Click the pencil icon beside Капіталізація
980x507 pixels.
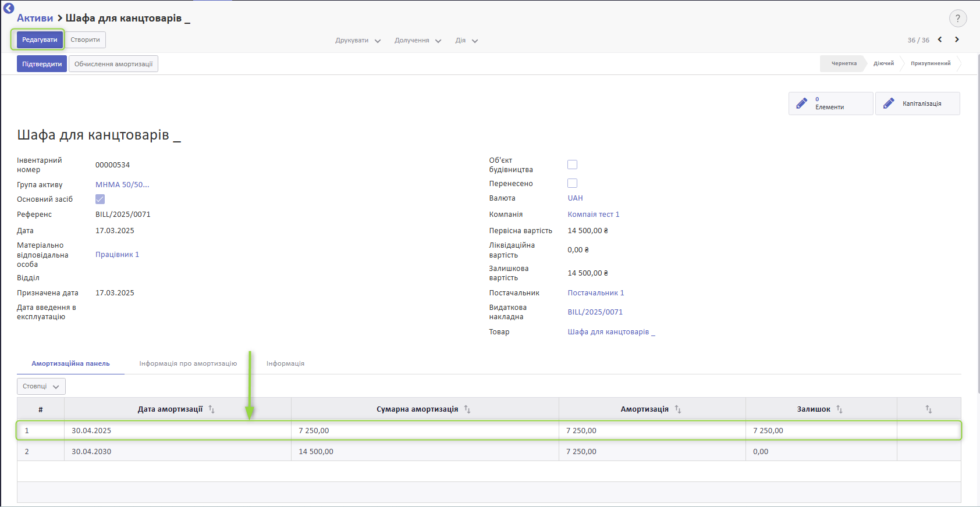tap(889, 103)
